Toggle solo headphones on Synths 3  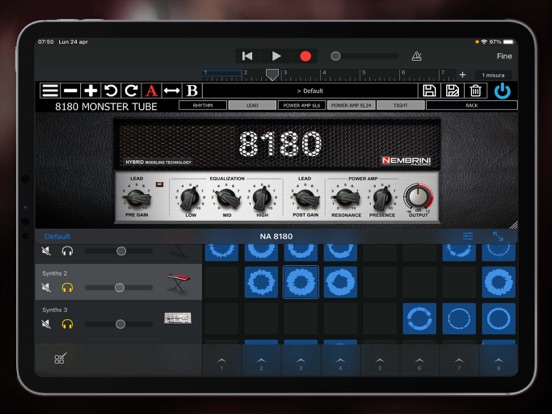pyautogui.click(x=67, y=324)
